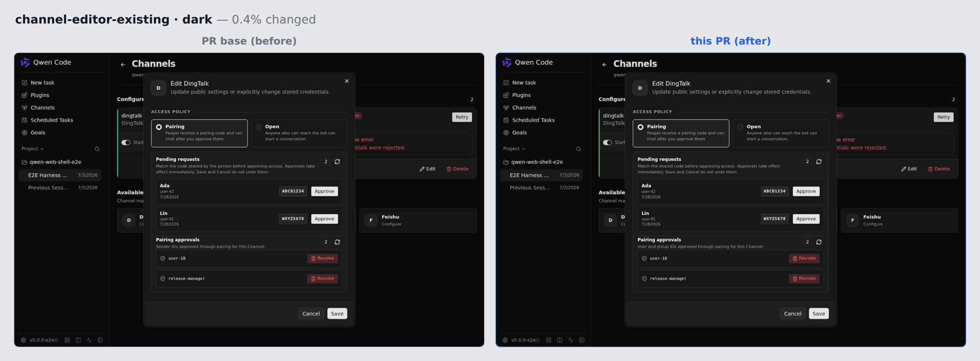Image resolution: width=980 pixels, height=361 pixels.
Task: Click Cancel in the before panel dialog
Action: (311, 314)
